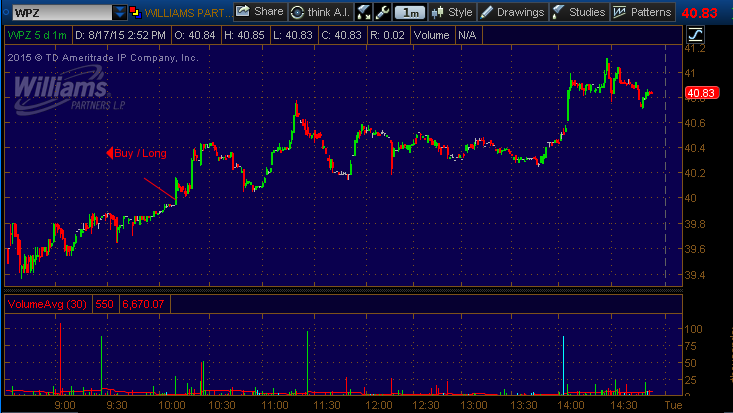Click the flask quick study icon
The width and height of the screenshot is (733, 413).
tap(363, 12)
